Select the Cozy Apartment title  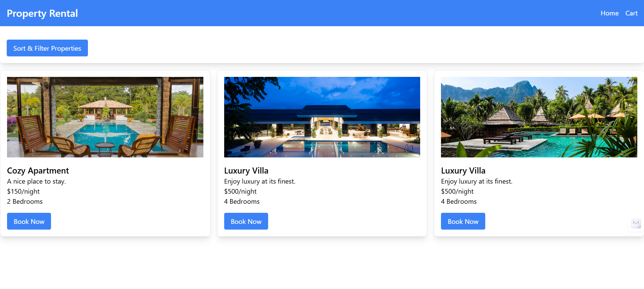pyautogui.click(x=38, y=171)
